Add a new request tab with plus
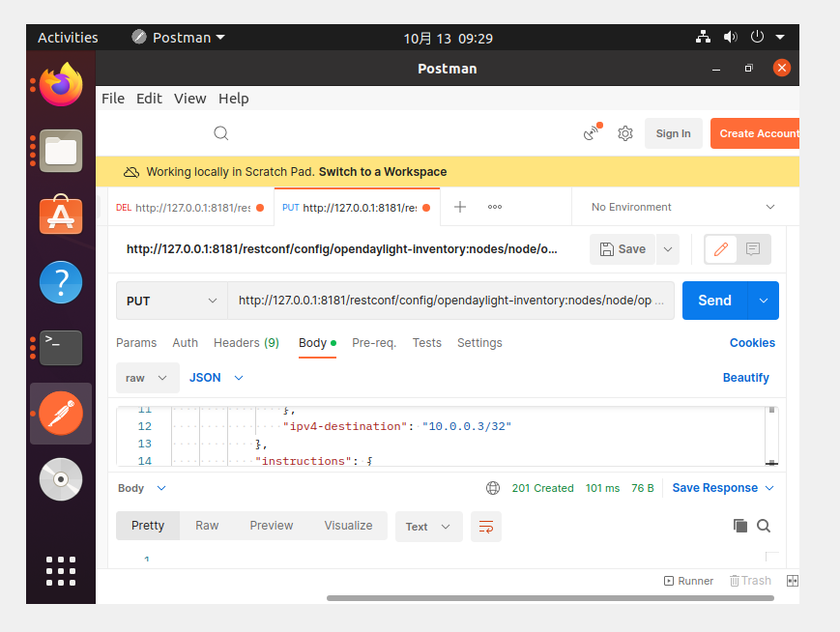The height and width of the screenshot is (632, 840). tap(460, 207)
